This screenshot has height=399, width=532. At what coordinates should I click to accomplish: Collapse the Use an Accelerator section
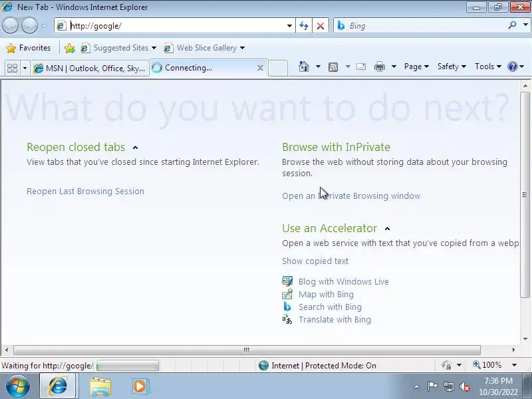388,229
